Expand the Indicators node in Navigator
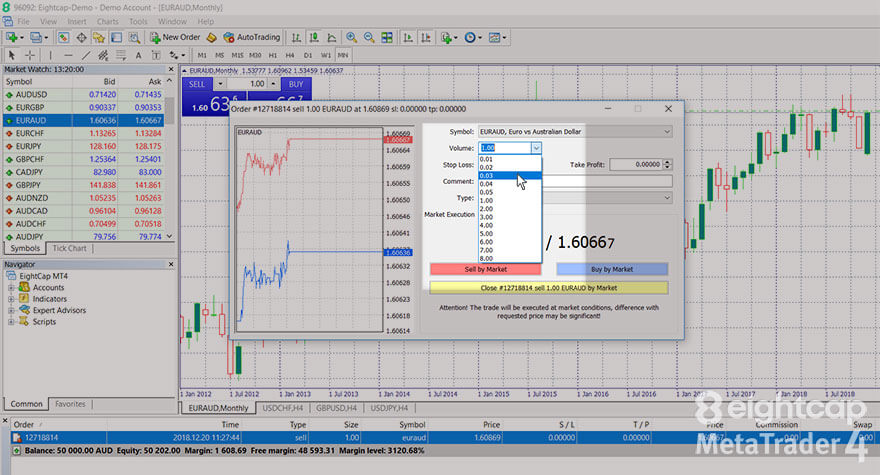Image resolution: width=880 pixels, height=475 pixels. pyautogui.click(x=11, y=299)
